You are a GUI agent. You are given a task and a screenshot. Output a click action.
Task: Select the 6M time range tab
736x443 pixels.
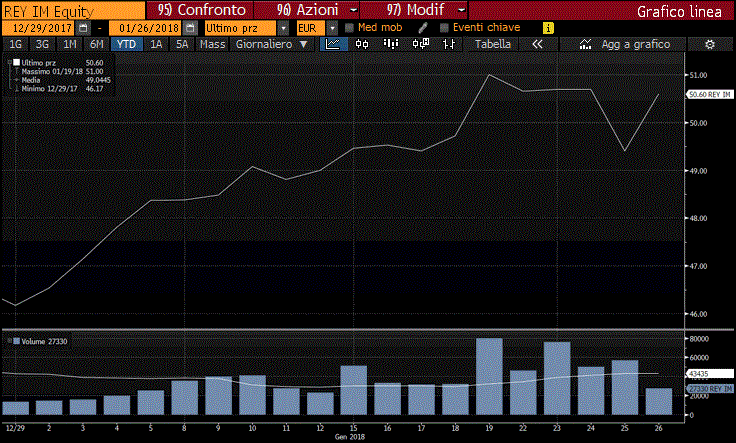(x=96, y=45)
